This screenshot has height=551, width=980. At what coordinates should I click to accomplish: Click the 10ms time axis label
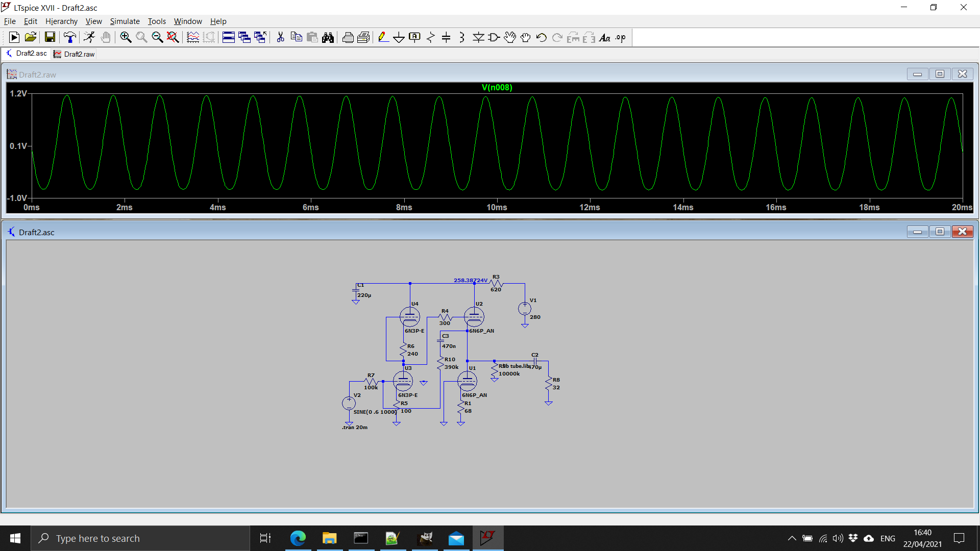pos(497,207)
